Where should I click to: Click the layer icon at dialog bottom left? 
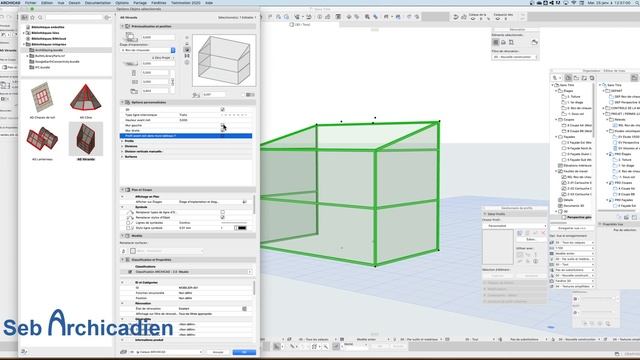[124, 352]
